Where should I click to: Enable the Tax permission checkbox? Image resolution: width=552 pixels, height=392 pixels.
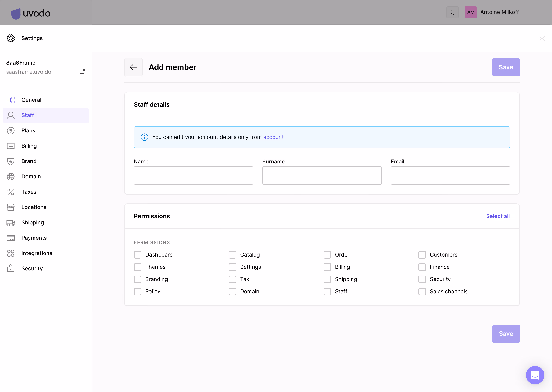(232, 279)
